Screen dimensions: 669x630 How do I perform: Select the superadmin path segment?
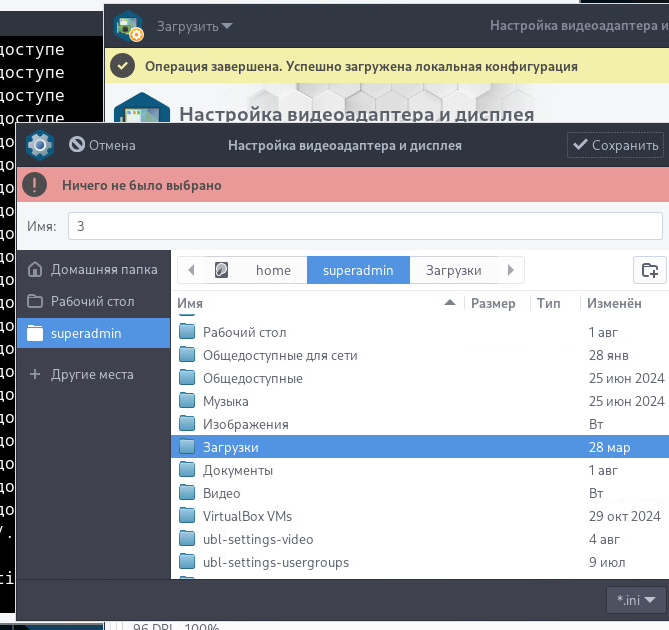[358, 270]
